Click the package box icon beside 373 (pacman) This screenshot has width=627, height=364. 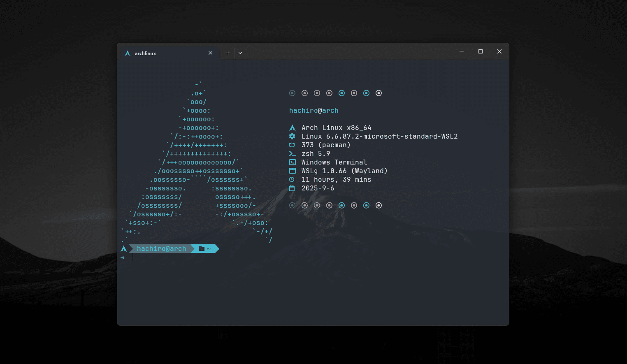[x=292, y=145]
